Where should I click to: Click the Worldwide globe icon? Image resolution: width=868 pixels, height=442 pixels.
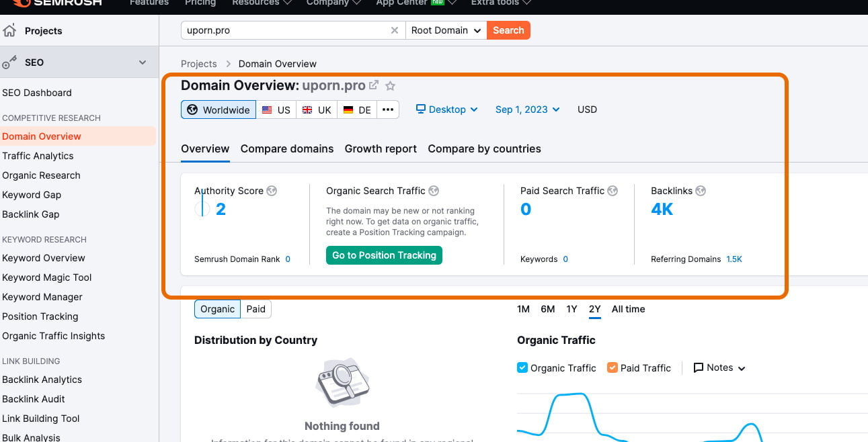click(x=192, y=109)
